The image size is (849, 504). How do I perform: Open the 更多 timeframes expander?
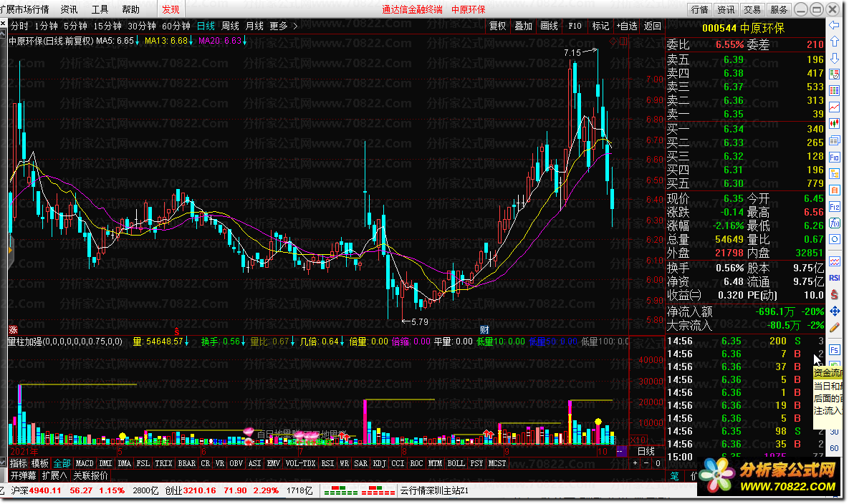284,26
